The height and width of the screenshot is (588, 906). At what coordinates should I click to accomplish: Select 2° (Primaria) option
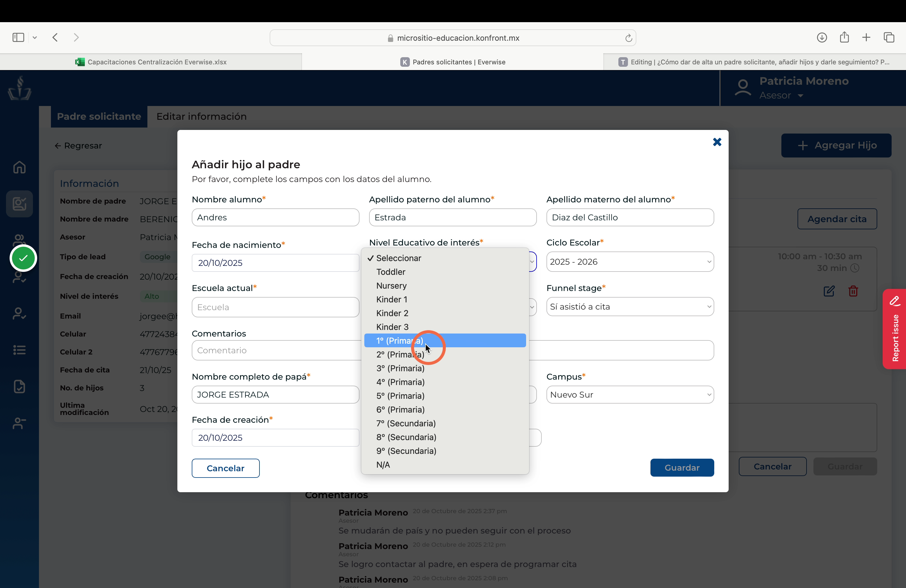coord(445,354)
